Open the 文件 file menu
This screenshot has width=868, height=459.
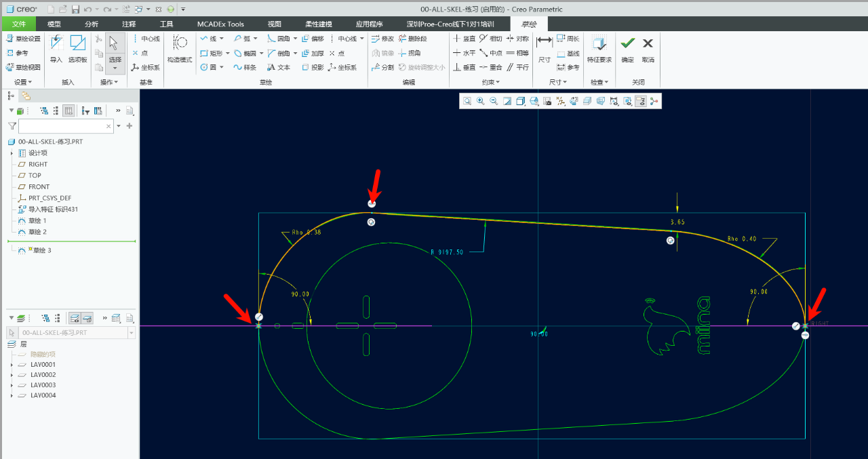[x=19, y=24]
